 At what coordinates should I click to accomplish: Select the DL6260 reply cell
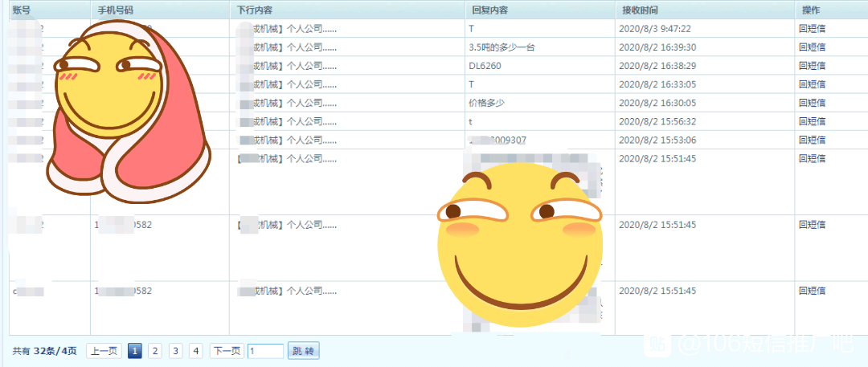tap(485, 66)
